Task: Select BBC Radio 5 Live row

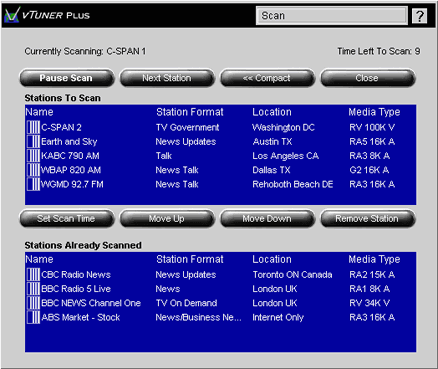Action: tap(220, 289)
